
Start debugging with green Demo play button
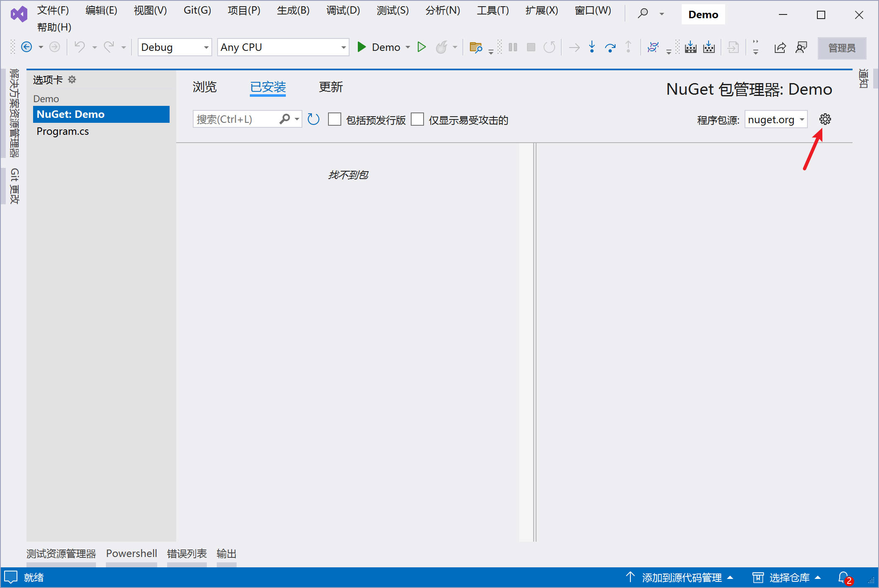coord(362,47)
